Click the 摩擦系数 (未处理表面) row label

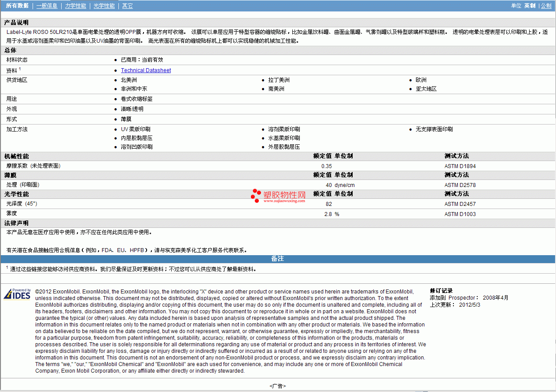pyautogui.click(x=33, y=166)
